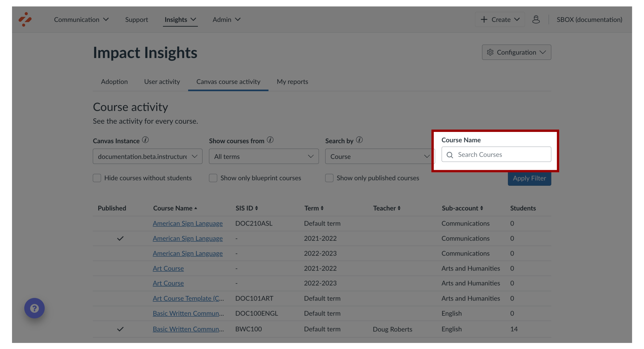Open Art Course Template link
Screen dimensions: 644x349
tap(188, 298)
